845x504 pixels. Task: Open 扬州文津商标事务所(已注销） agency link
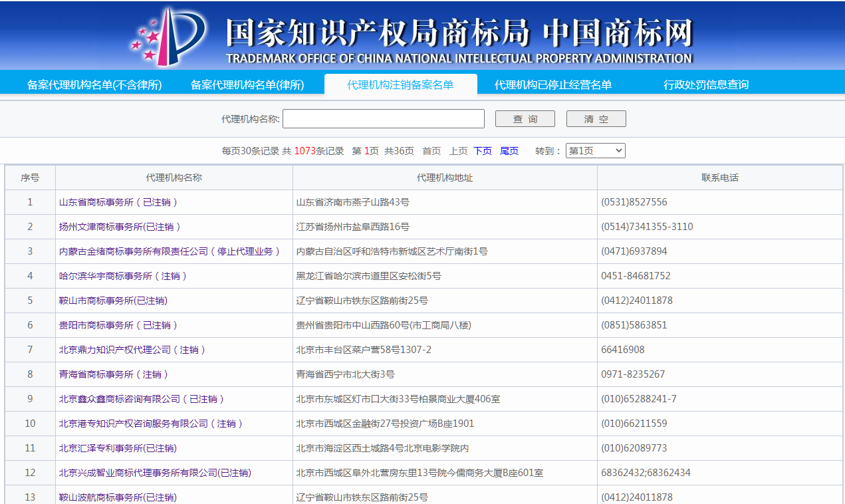(x=120, y=227)
